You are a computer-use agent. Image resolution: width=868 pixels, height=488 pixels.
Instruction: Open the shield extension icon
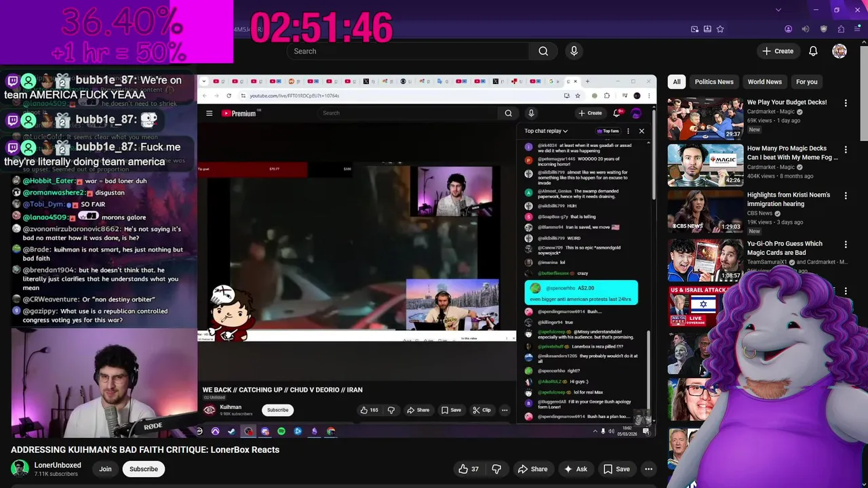pyautogui.click(x=823, y=29)
